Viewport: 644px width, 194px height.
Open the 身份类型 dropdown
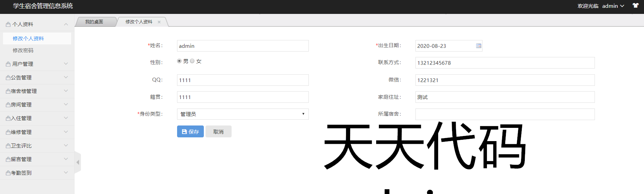tap(242, 114)
